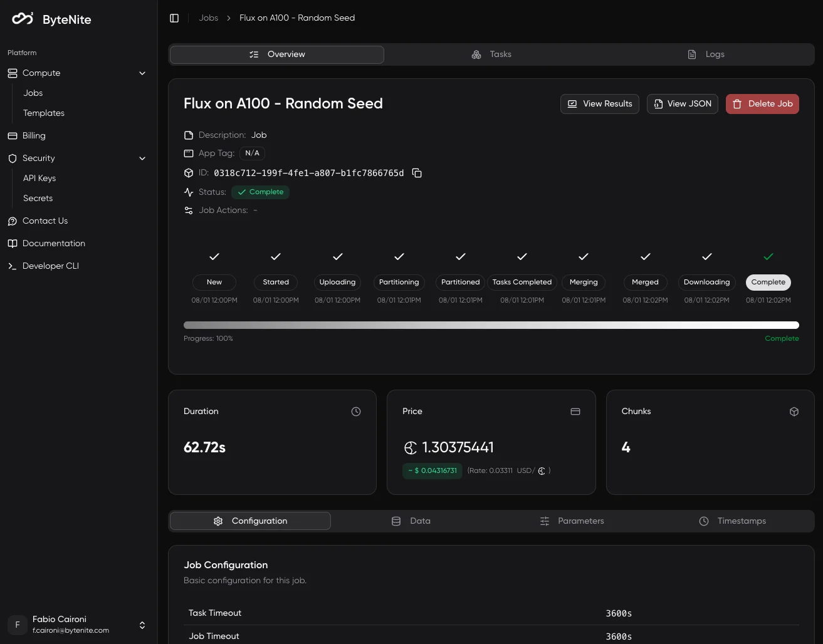
Task: Click the Status activity icon
Action: click(189, 192)
